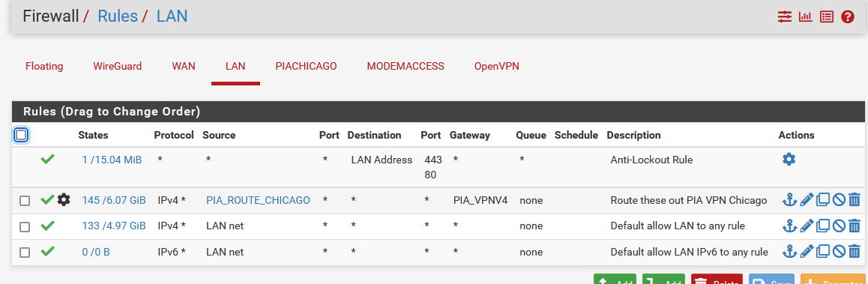Switch to the OpenVPN tab
This screenshot has height=284, width=868.
point(496,67)
